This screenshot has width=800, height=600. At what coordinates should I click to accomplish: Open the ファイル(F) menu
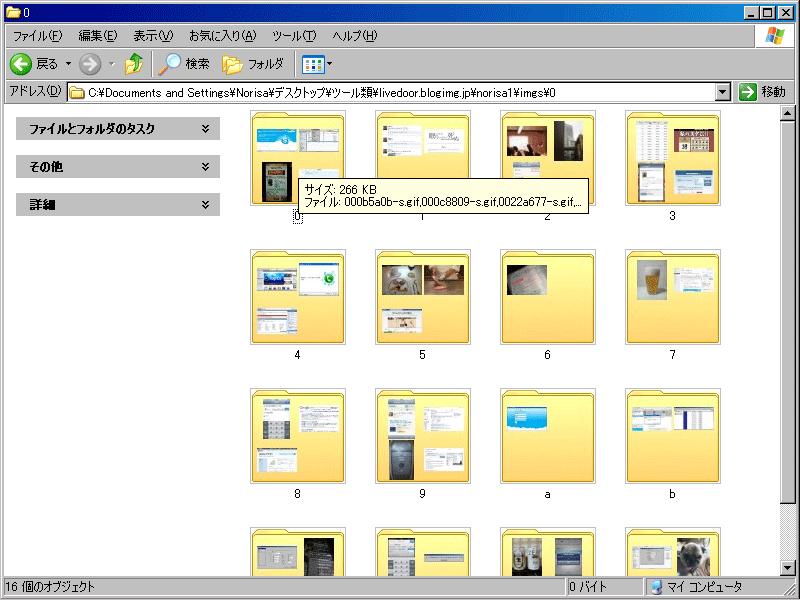(37, 36)
